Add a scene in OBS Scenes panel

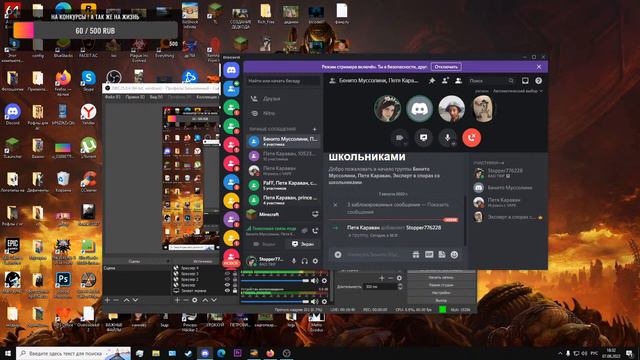(x=107, y=300)
